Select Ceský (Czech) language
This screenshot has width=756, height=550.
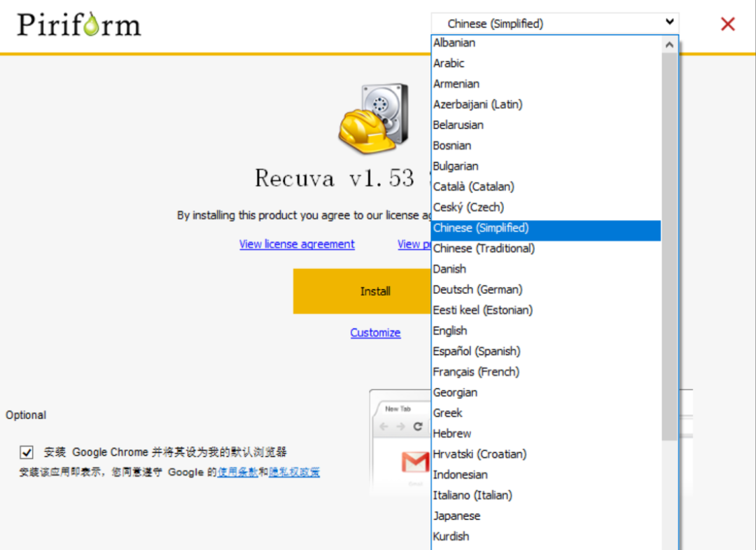(x=546, y=207)
